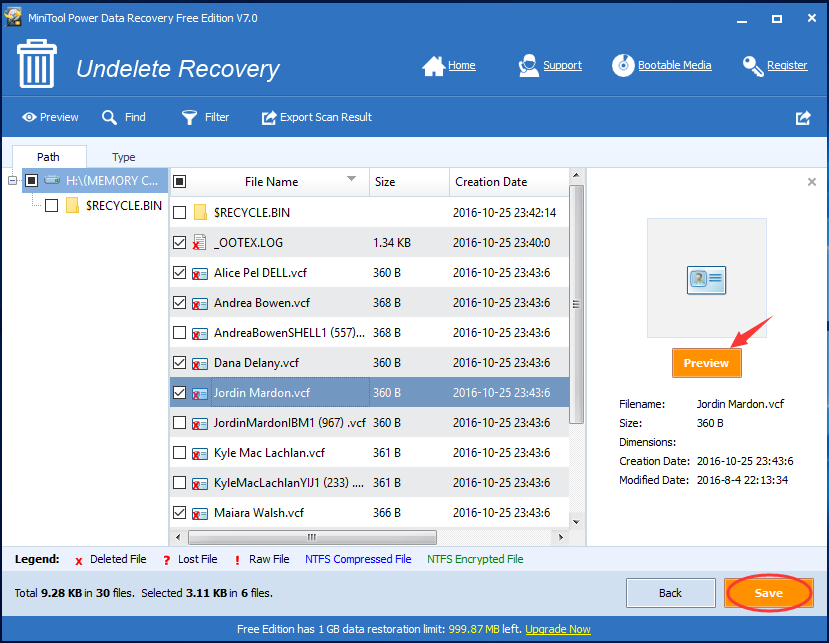Toggle the select-all checkbox in File Name header

[x=180, y=181]
